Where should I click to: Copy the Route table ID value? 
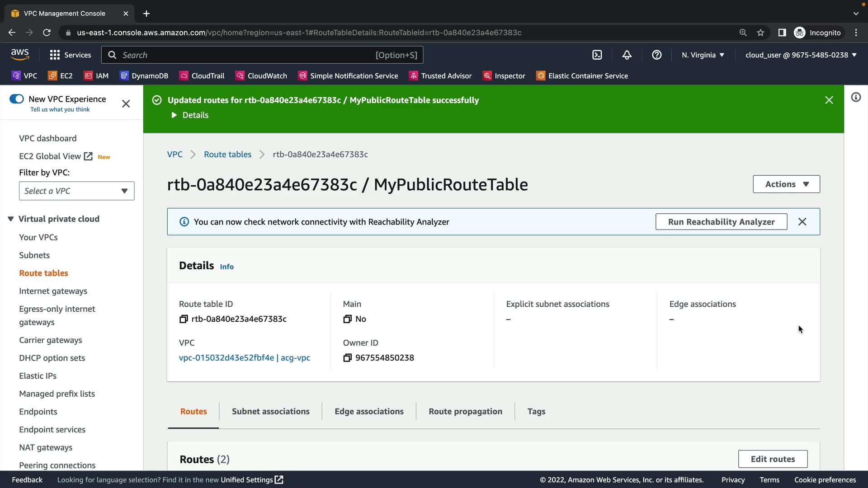[x=183, y=319]
